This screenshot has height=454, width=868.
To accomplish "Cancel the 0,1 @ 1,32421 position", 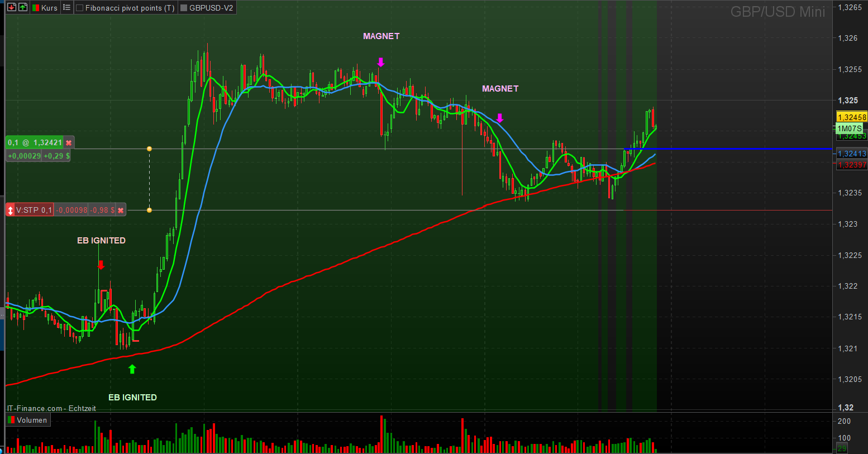I will pyautogui.click(x=69, y=143).
